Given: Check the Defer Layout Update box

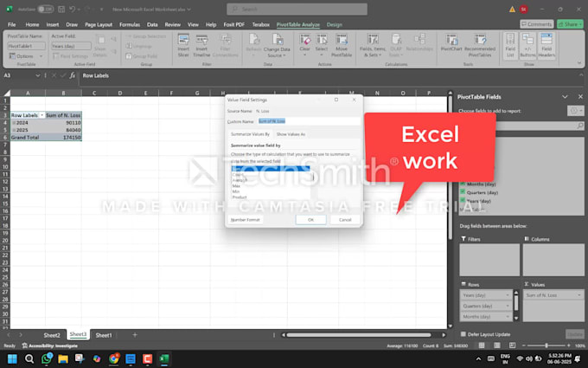Looking at the screenshot, I should coord(463,334).
